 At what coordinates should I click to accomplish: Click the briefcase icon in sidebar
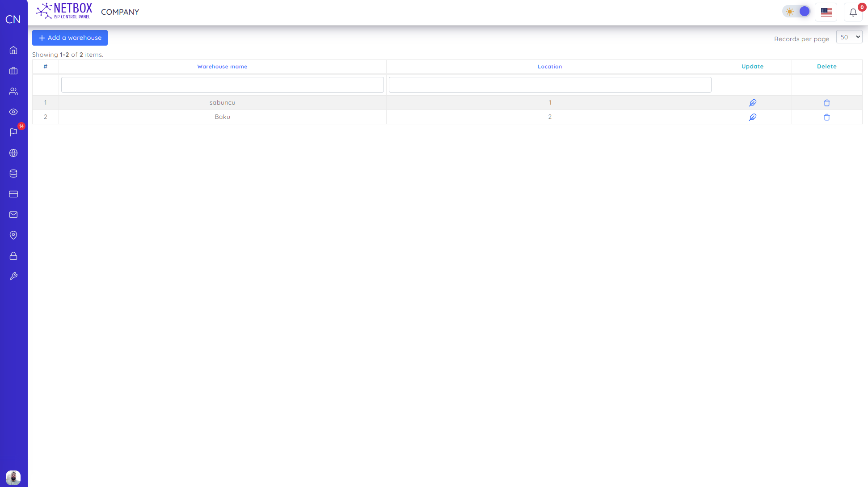[x=13, y=71]
